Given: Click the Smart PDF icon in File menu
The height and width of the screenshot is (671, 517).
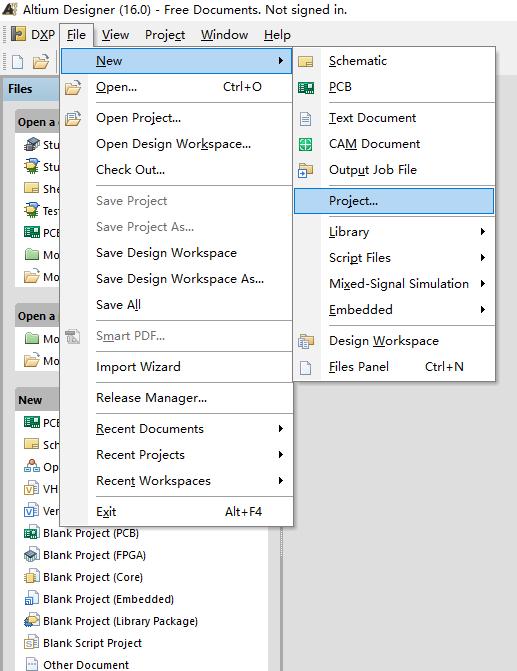Looking at the screenshot, I should [x=73, y=336].
